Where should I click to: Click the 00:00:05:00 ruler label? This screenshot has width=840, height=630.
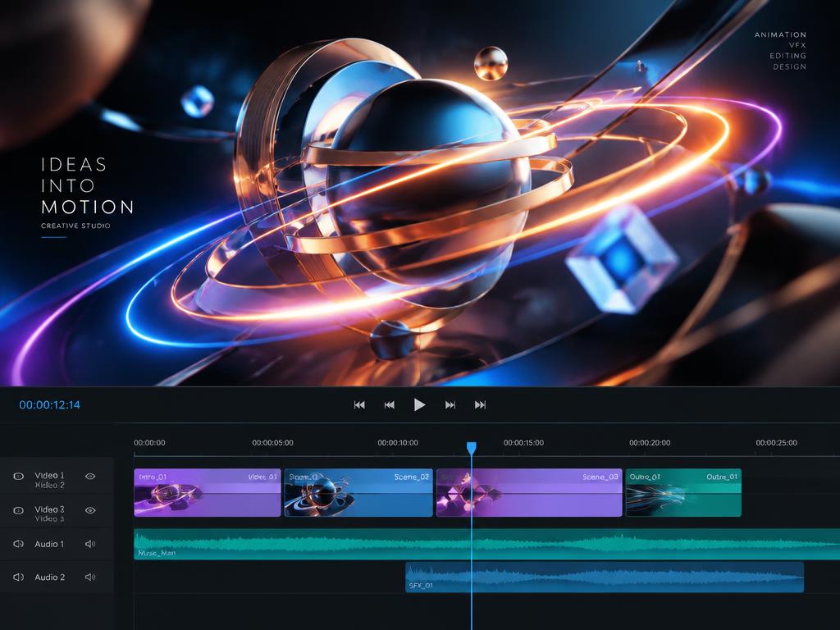point(272,442)
